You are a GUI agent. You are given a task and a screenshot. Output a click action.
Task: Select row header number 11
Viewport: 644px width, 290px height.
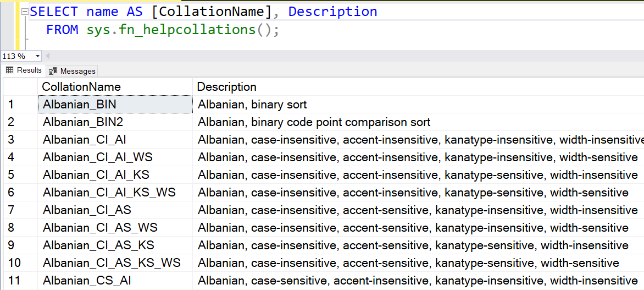[x=14, y=281]
